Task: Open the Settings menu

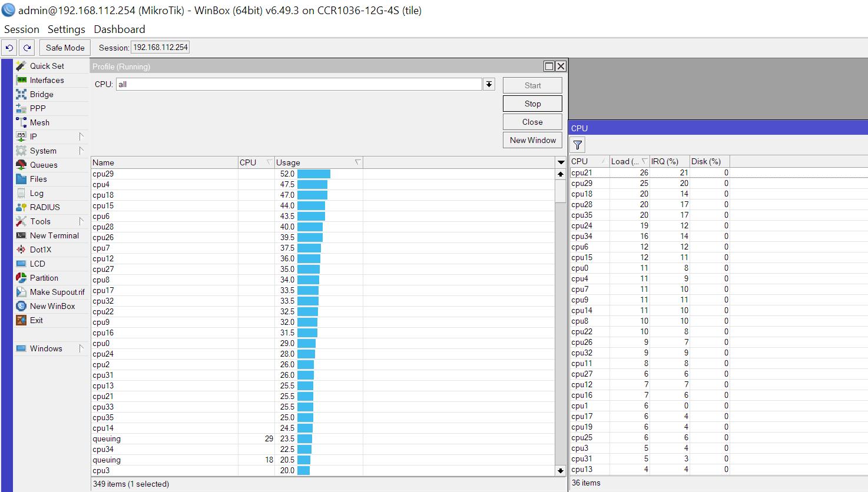Action: tap(67, 29)
